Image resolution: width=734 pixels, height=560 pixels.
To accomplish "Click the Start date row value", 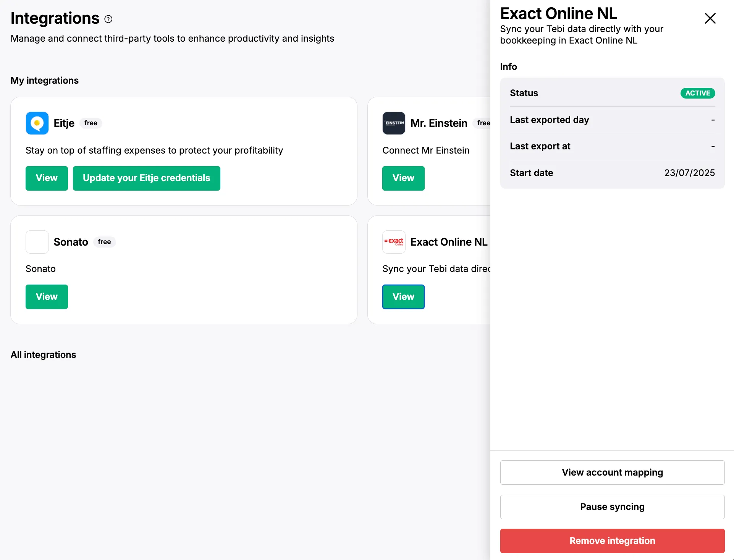I will 689,173.
